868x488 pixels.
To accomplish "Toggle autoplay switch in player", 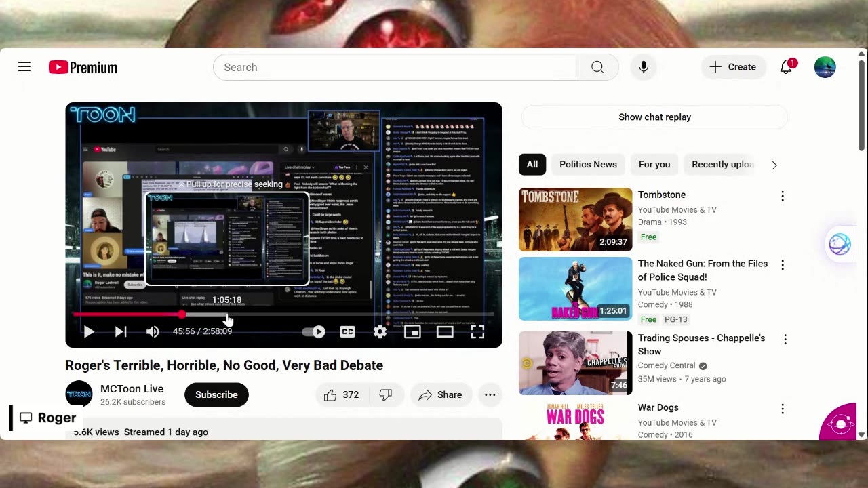I will [x=314, y=331].
